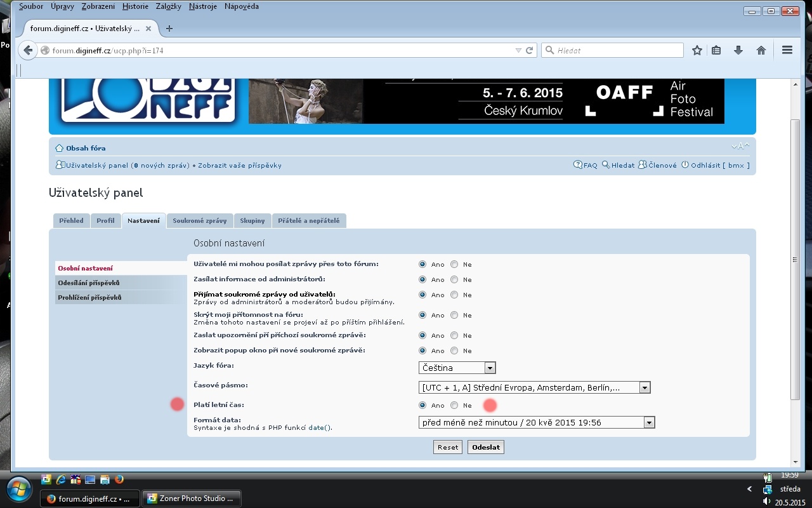
Task: Go to Firefox home page icon
Action: (x=761, y=51)
